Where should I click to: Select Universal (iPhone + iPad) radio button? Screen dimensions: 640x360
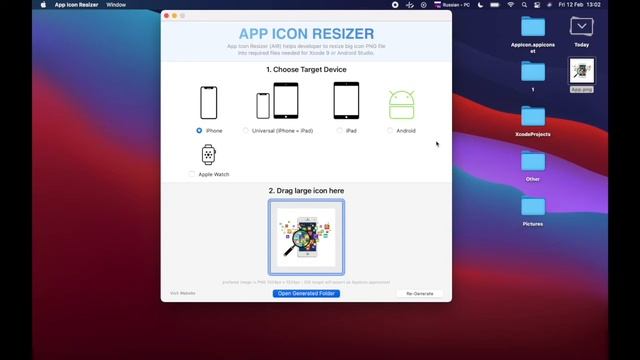(x=245, y=131)
